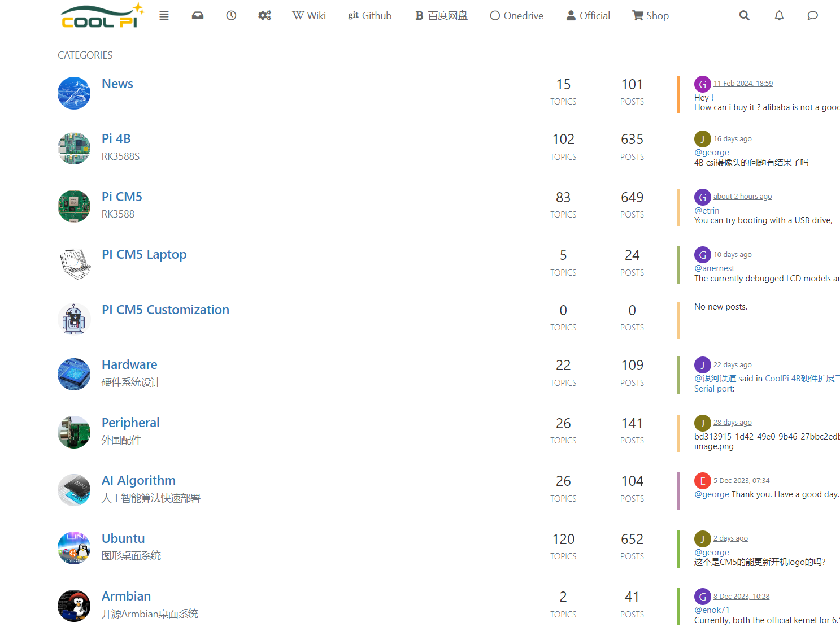Click the J avatar in Hardware row
This screenshot has height=635, width=840.
tap(703, 365)
